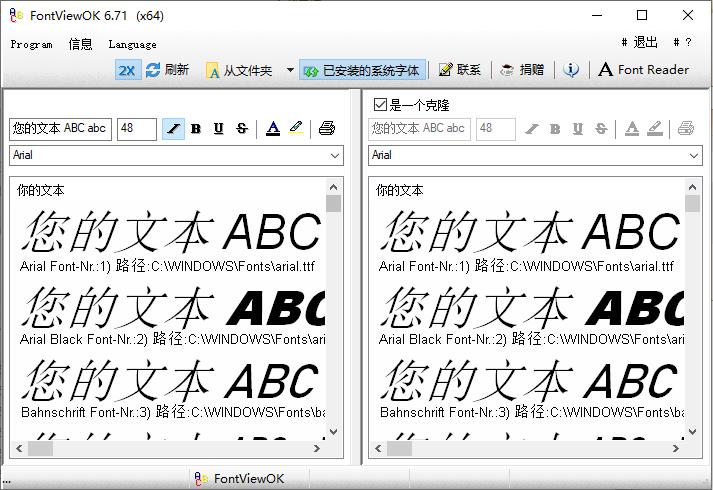Open fonts from folder (从文件夹)
This screenshot has width=713, height=490.
[x=239, y=70]
